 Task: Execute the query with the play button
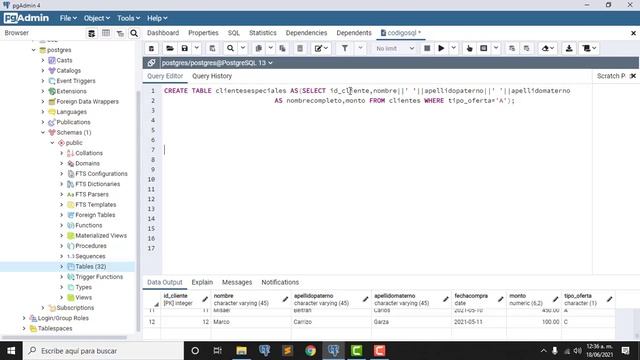point(441,49)
